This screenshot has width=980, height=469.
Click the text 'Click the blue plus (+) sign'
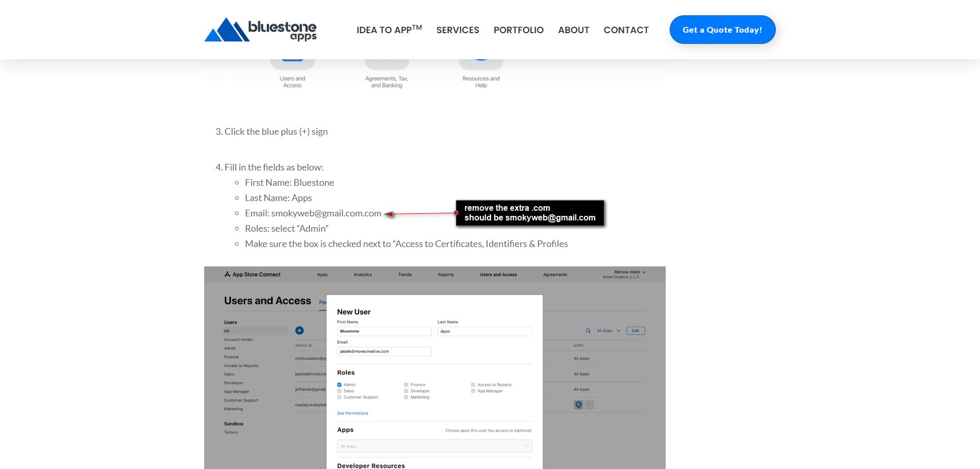tap(276, 132)
